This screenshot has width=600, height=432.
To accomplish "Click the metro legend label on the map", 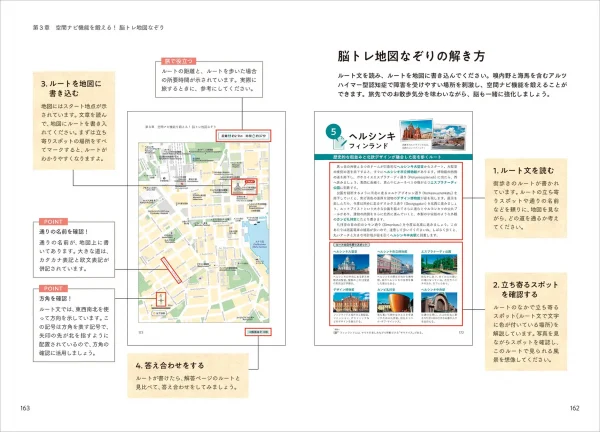I will 160,313.
